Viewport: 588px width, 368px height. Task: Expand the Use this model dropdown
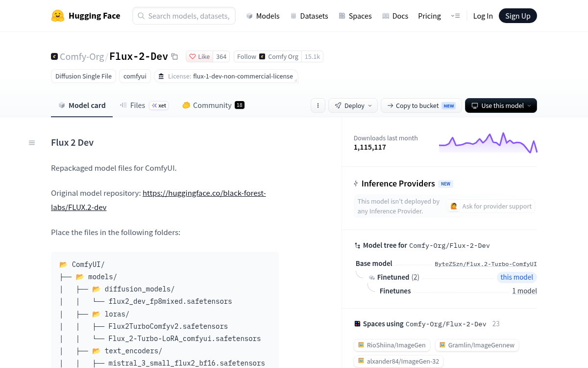[501, 105]
